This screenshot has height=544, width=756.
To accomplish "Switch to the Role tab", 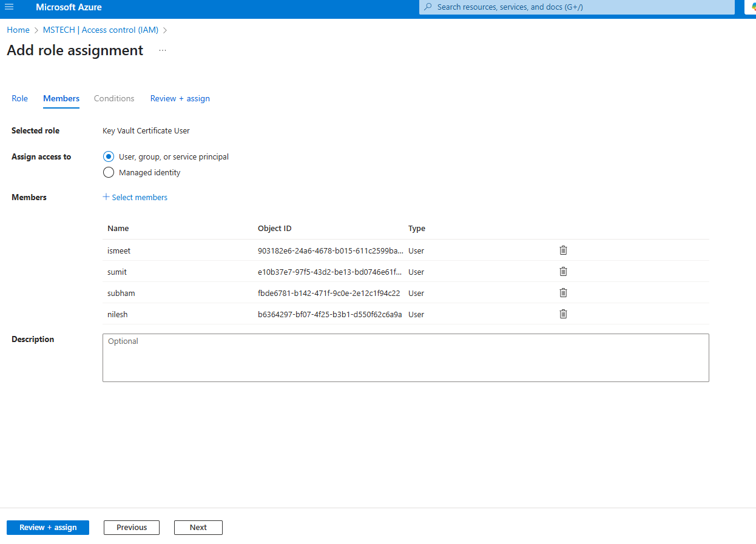I will (20, 98).
